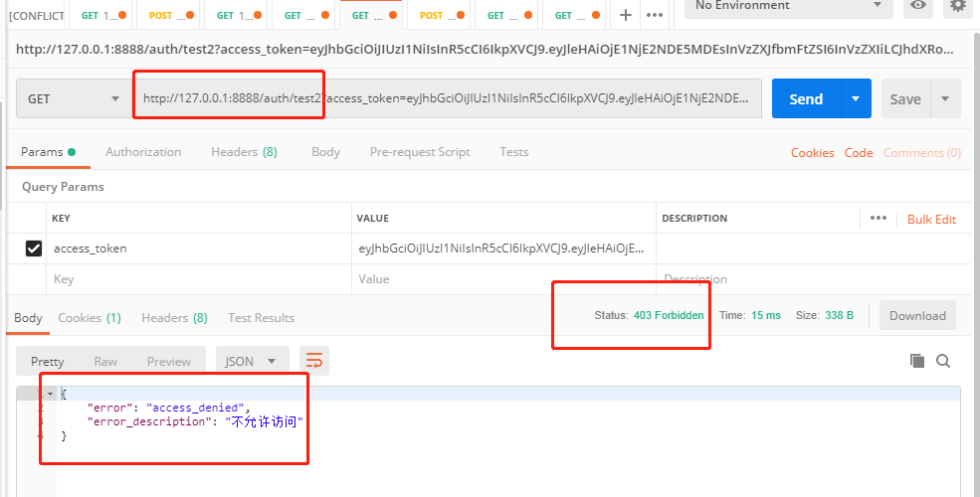The image size is (980, 497).
Task: Switch response view to Raw
Action: [x=104, y=362]
